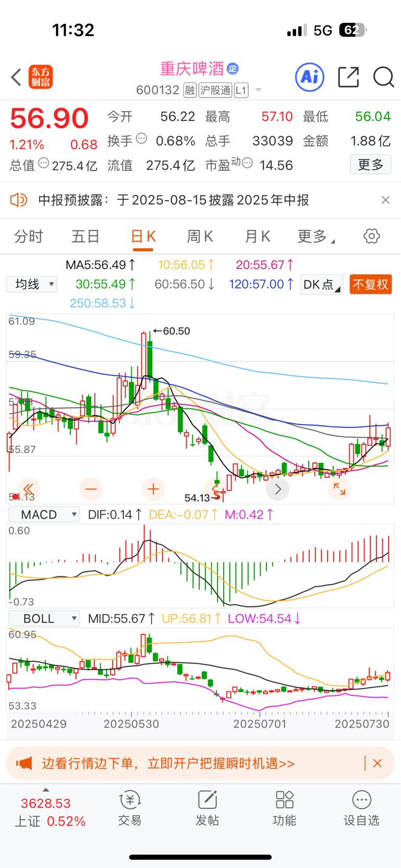Open the 立即开户 promo banner link
Screen dimensions: 401x868
(x=168, y=763)
